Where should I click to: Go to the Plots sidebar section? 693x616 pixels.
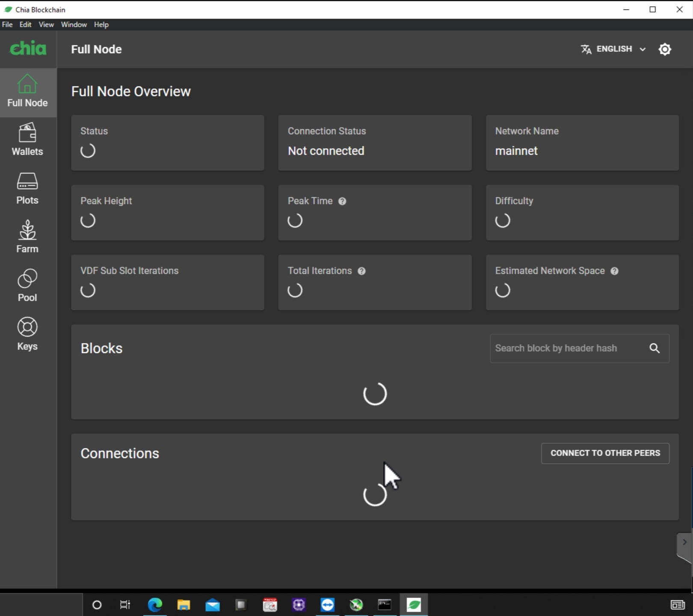(x=28, y=189)
